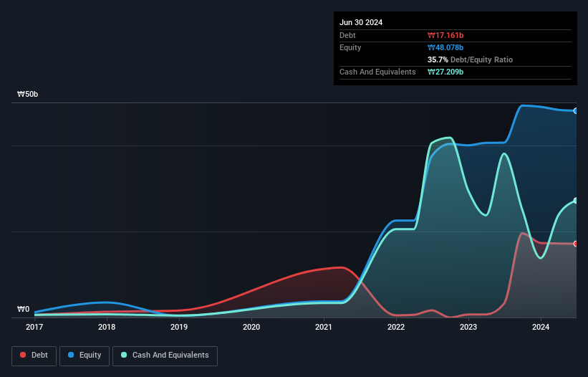588x377 pixels.
Task: Click the 2024 x-axis label
Action: (541, 327)
